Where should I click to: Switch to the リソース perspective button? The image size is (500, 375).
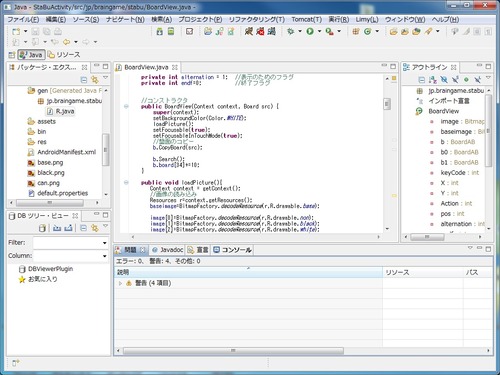tap(64, 55)
